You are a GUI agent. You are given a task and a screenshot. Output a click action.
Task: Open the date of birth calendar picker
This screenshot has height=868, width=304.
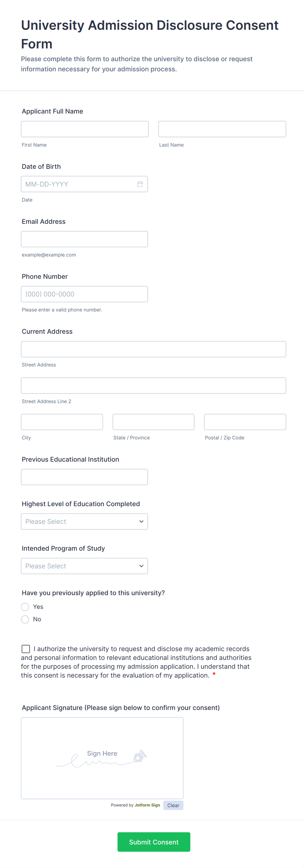(x=140, y=184)
